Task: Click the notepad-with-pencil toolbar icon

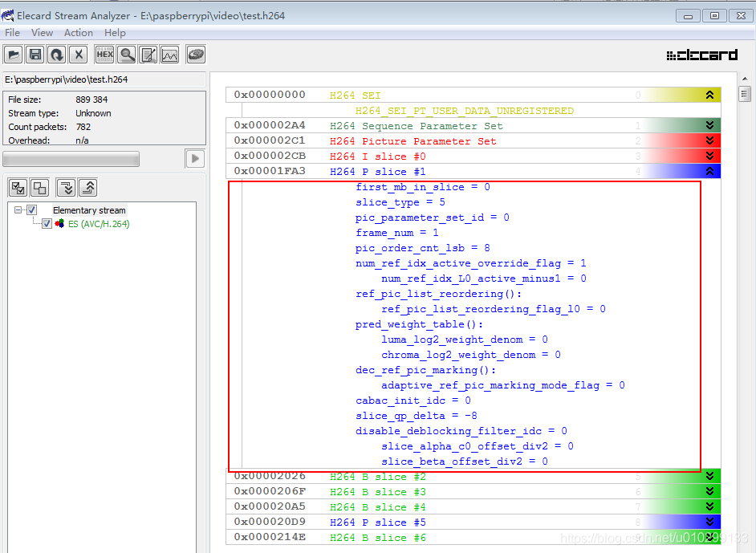Action: pos(148,55)
